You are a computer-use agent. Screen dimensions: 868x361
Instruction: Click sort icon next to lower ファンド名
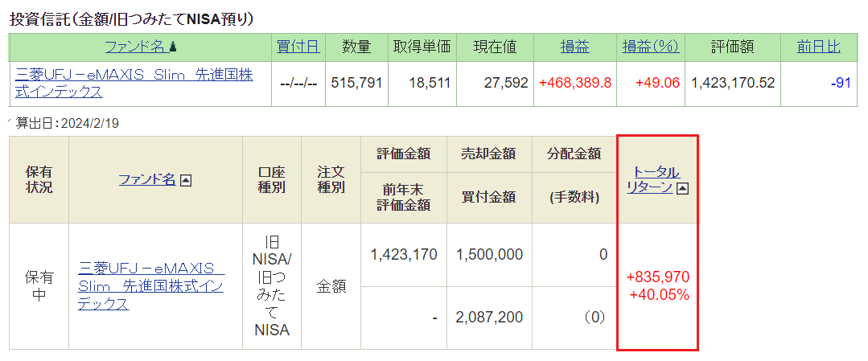pyautogui.click(x=186, y=180)
